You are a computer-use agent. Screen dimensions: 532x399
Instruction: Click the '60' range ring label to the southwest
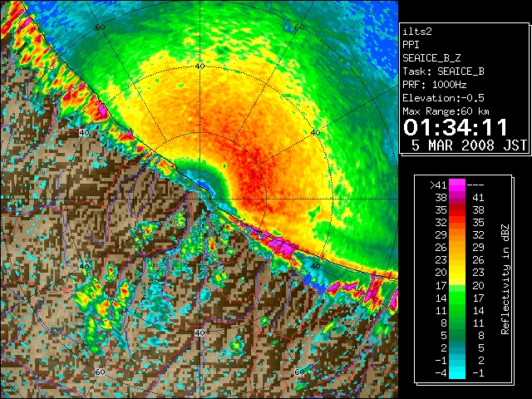pyautogui.click(x=100, y=372)
